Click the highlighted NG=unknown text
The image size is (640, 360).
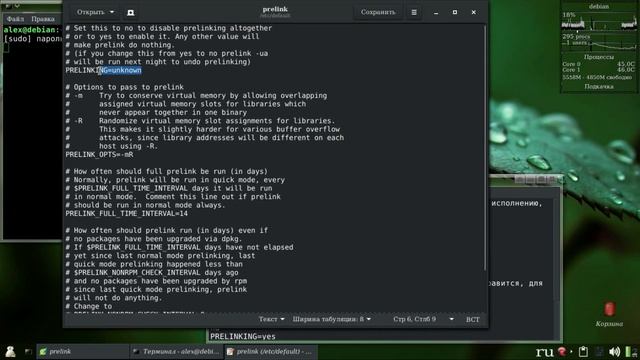pyautogui.click(x=120, y=71)
